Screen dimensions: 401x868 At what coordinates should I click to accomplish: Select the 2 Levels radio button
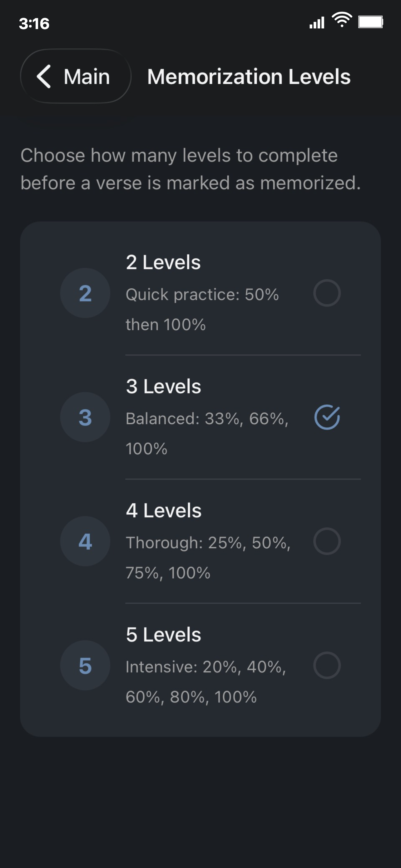328,292
